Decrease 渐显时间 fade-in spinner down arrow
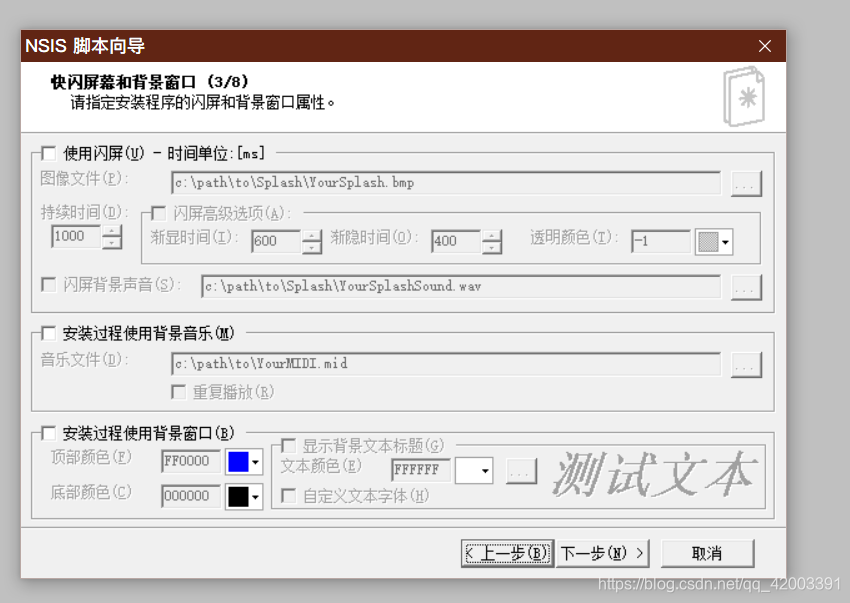Viewport: 850px width, 603px height. point(312,247)
